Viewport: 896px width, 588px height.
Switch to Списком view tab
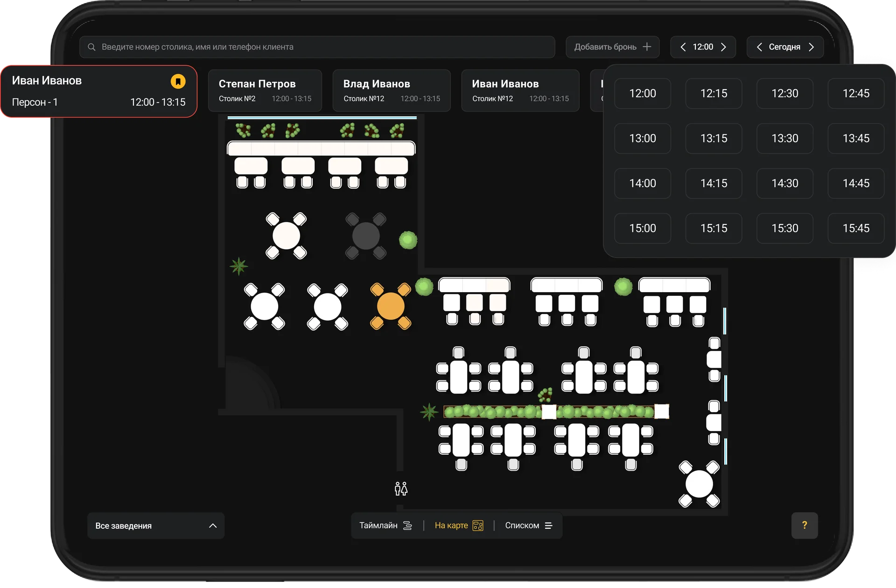point(529,525)
